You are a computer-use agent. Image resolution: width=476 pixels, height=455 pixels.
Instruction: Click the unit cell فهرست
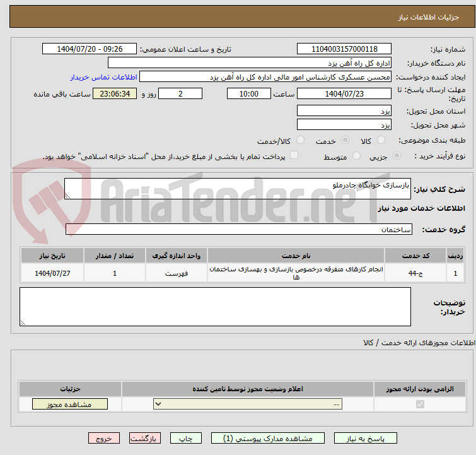177,273
